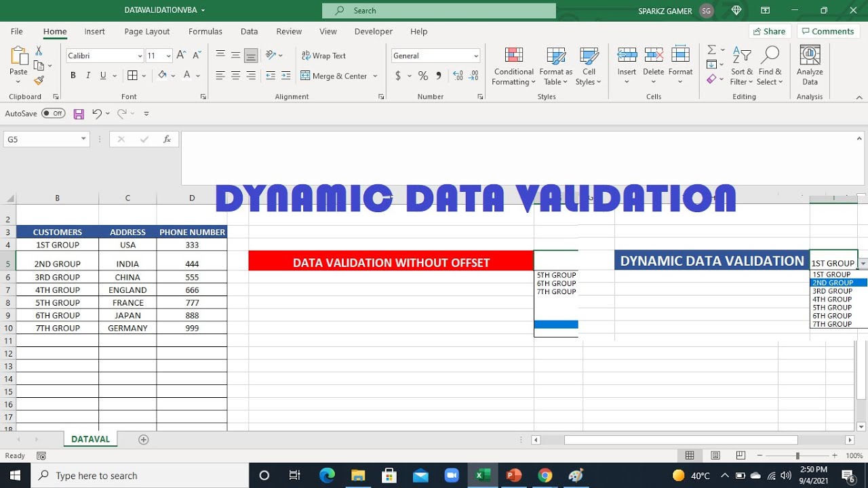Click the zoom slider in the status bar
This screenshot has width=868, height=488.
pyautogui.click(x=797, y=455)
